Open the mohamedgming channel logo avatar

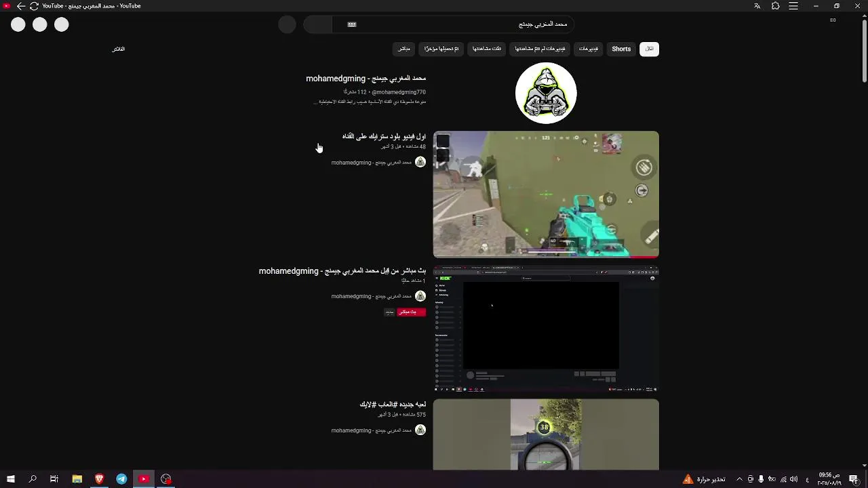(546, 94)
